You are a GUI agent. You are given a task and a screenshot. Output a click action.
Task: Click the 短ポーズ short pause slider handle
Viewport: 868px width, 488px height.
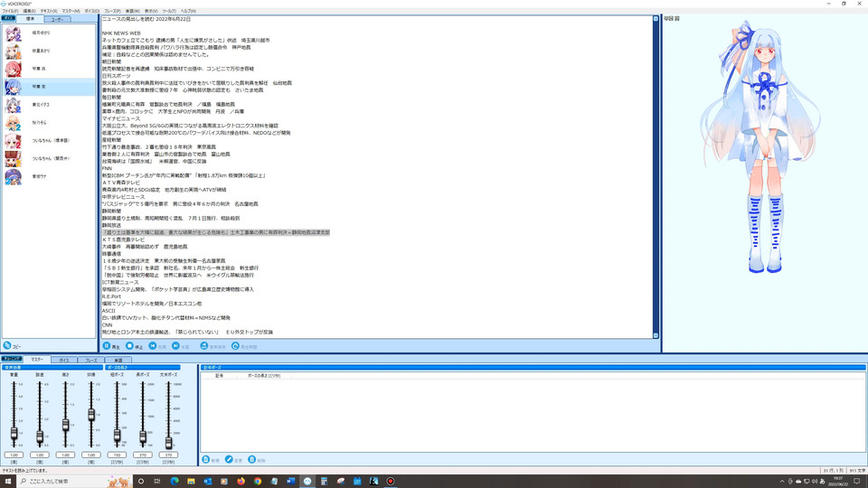point(117,436)
